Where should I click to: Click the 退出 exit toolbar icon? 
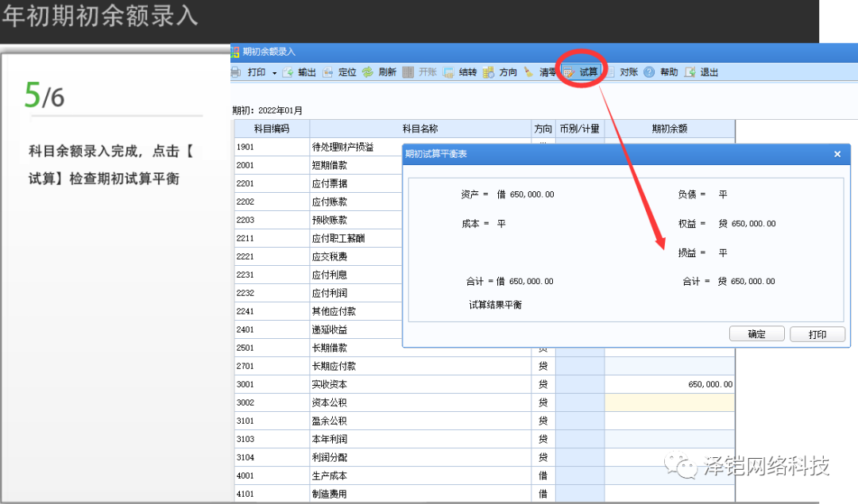[x=690, y=72]
